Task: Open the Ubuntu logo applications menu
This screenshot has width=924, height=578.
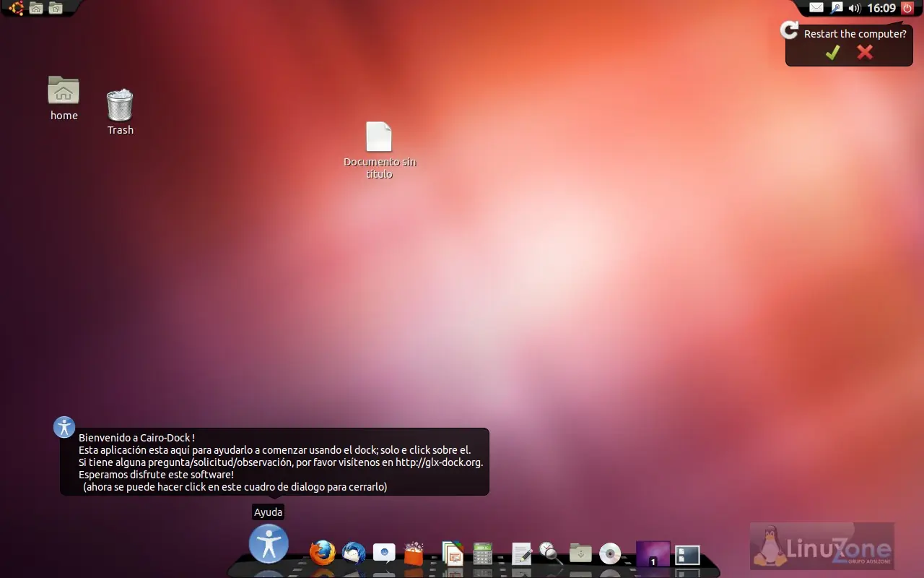Action: (x=16, y=8)
